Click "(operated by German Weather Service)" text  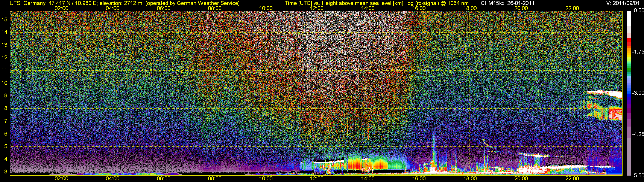tap(193, 3)
